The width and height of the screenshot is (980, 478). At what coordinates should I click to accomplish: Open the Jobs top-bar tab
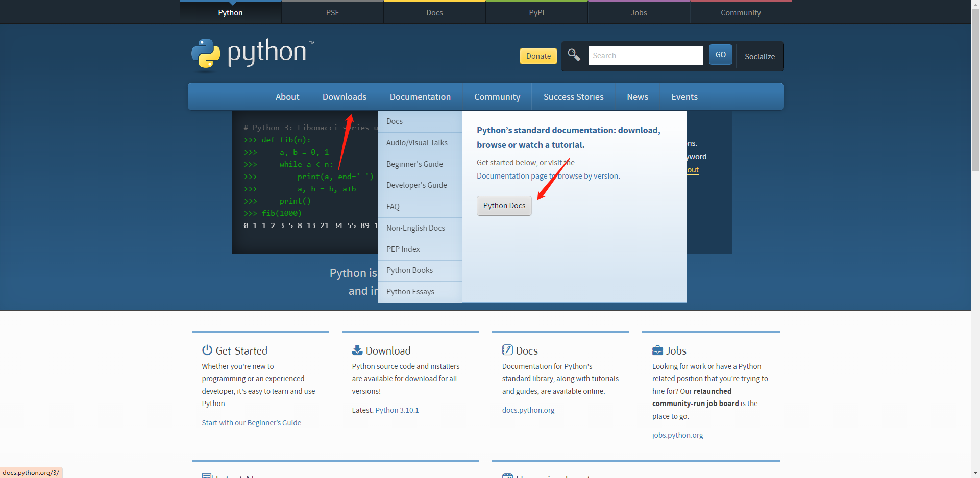[639, 12]
